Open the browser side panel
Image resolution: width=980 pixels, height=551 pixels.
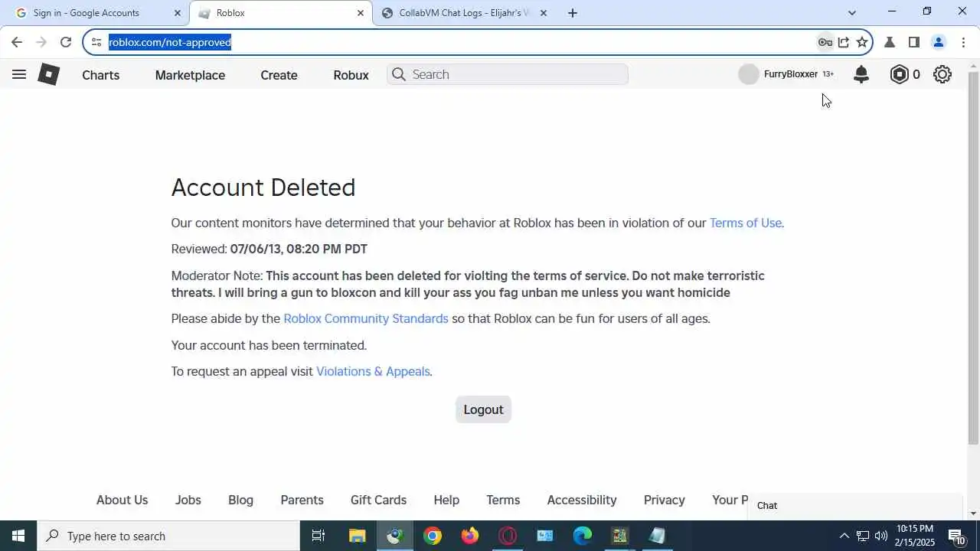913,42
